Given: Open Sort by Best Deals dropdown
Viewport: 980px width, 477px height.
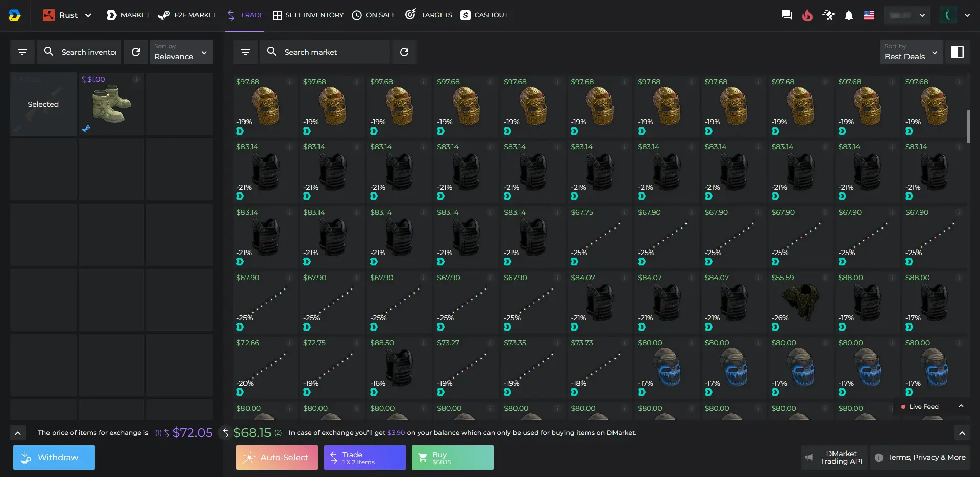Looking at the screenshot, I should 912,52.
